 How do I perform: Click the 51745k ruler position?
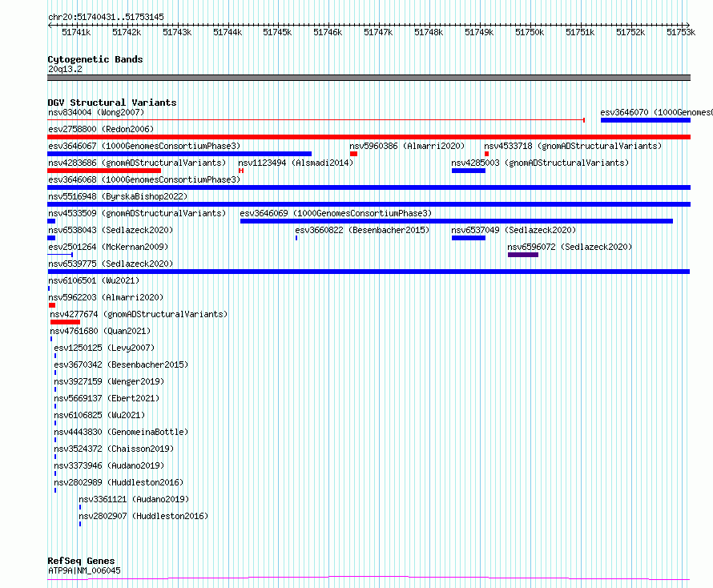277,32
